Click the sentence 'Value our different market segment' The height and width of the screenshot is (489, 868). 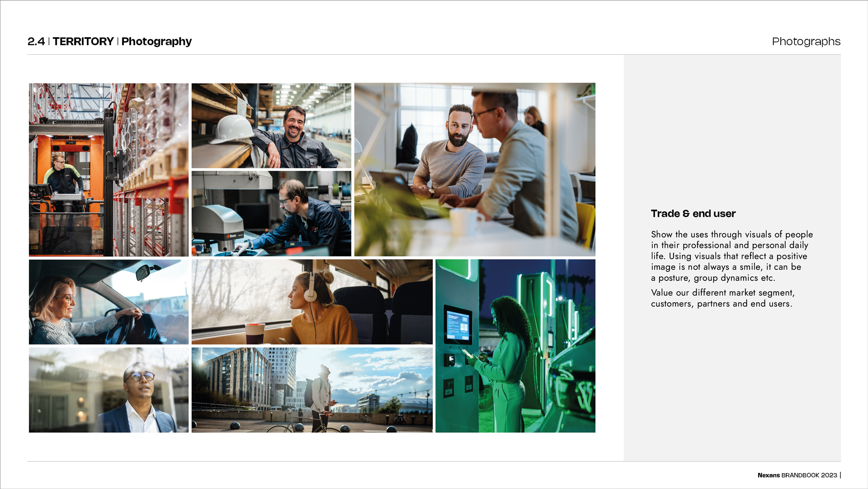click(723, 298)
